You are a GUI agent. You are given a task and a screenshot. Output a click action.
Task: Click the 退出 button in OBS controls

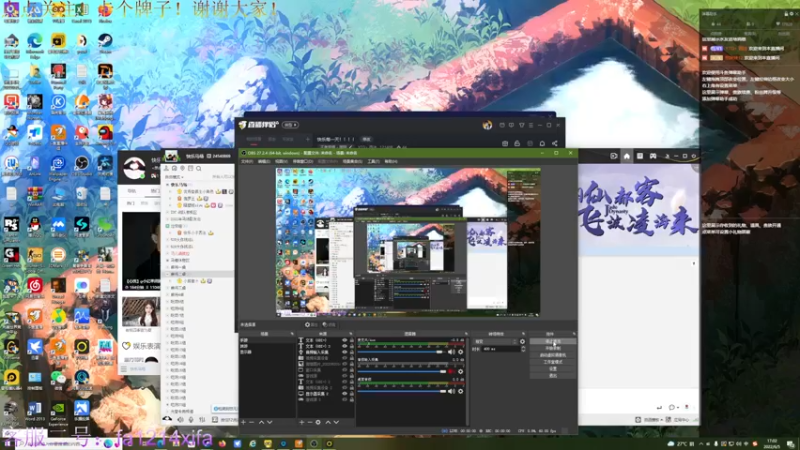[x=553, y=376]
